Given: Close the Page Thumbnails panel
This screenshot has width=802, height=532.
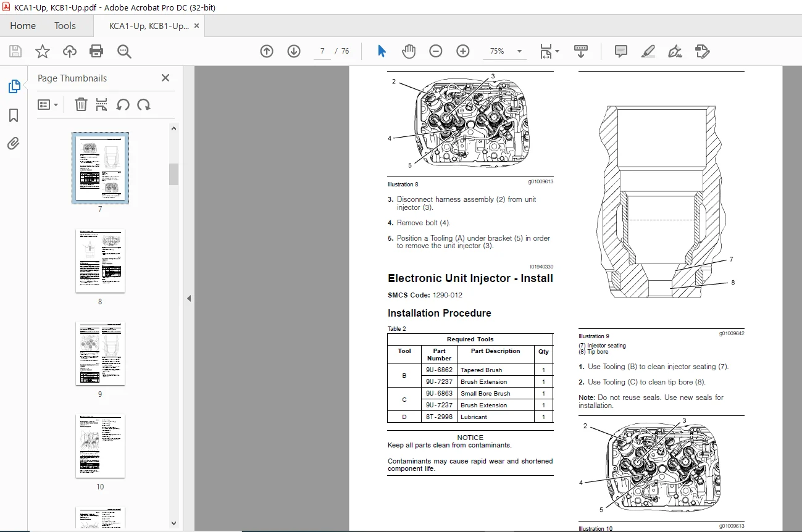Looking at the screenshot, I should coord(165,78).
